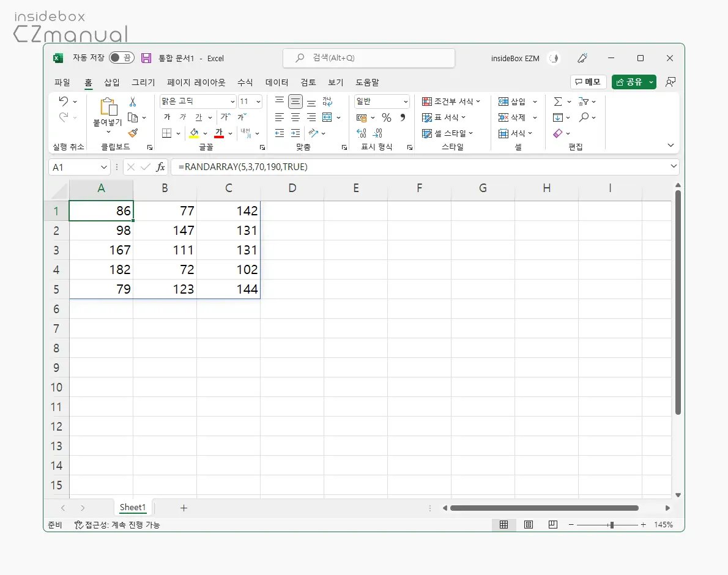Open the Insert tab
Screen dimensions: 728x575
tap(111, 82)
